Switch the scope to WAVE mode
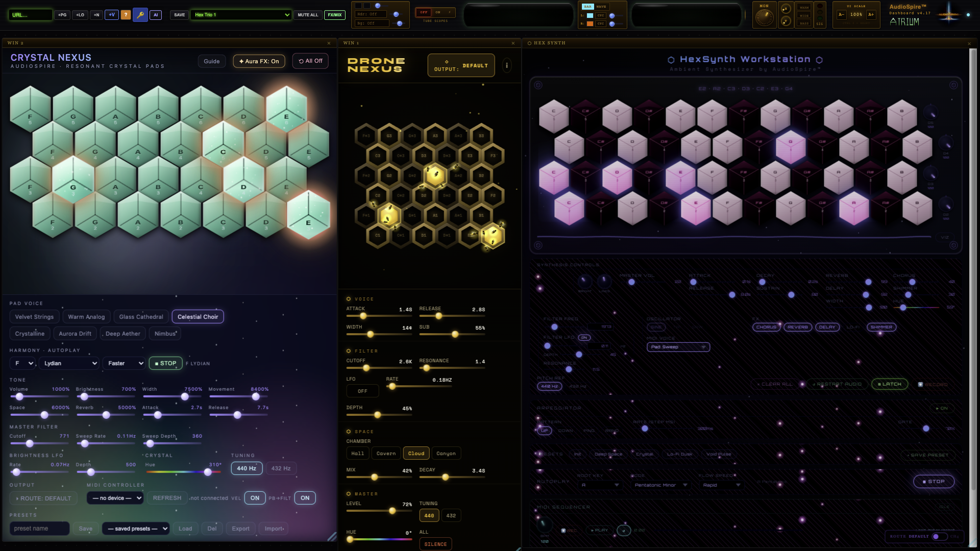This screenshot has width=980, height=551. [x=601, y=7]
